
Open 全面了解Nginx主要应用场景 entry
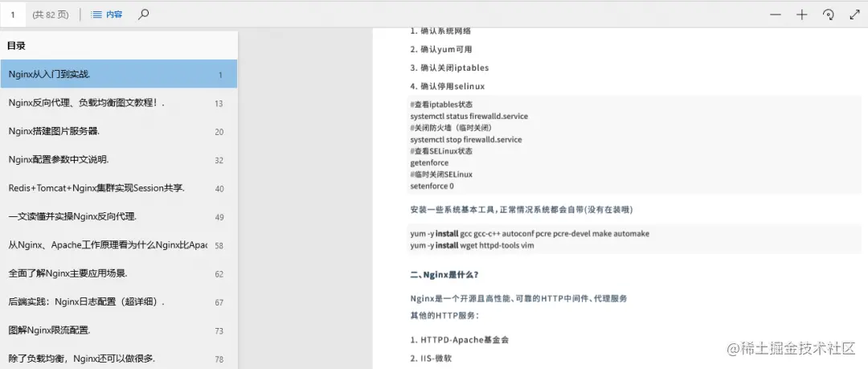tap(118, 273)
